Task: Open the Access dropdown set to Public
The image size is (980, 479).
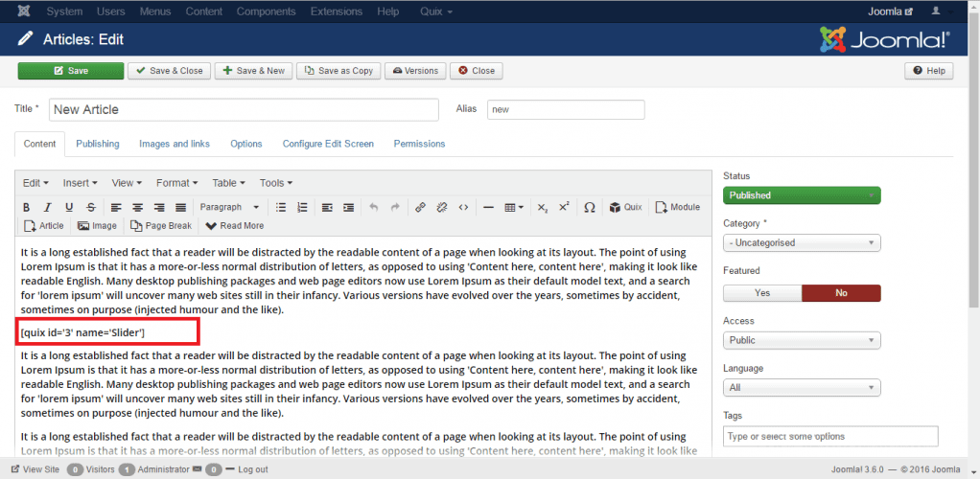Action: 802,340
